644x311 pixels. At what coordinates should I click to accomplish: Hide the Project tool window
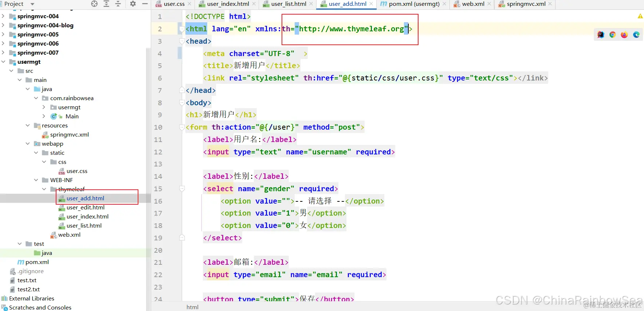click(145, 4)
